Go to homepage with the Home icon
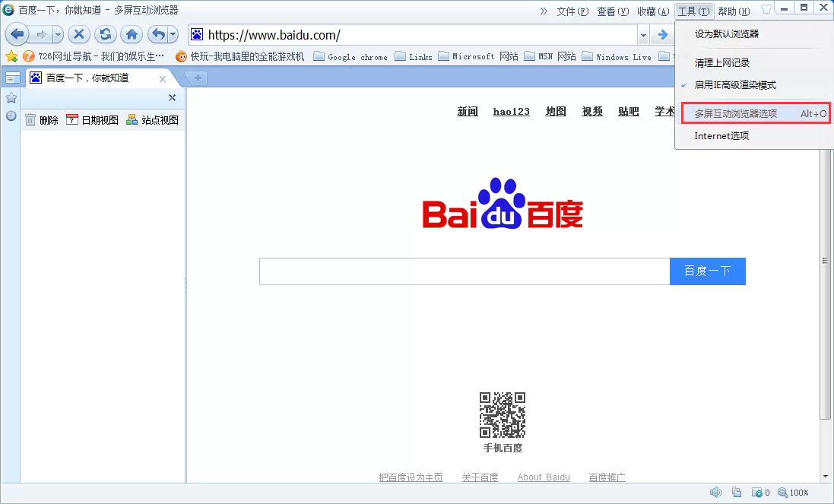 coord(132,35)
